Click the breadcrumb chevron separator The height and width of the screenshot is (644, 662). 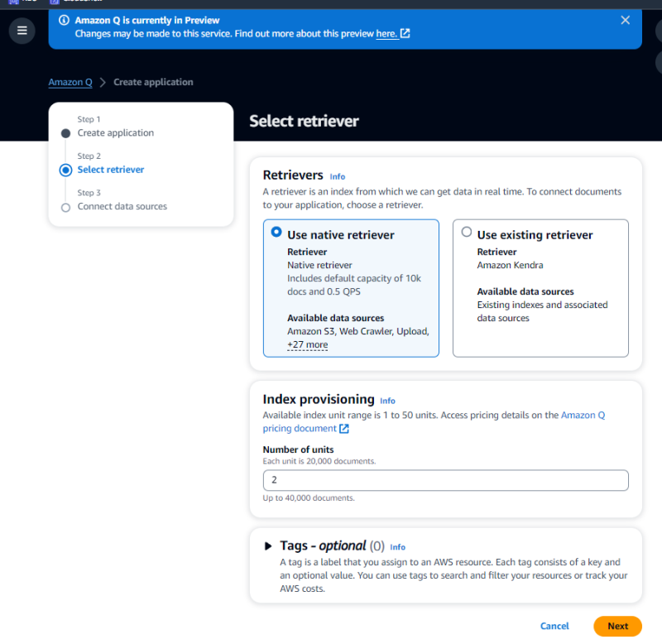103,82
